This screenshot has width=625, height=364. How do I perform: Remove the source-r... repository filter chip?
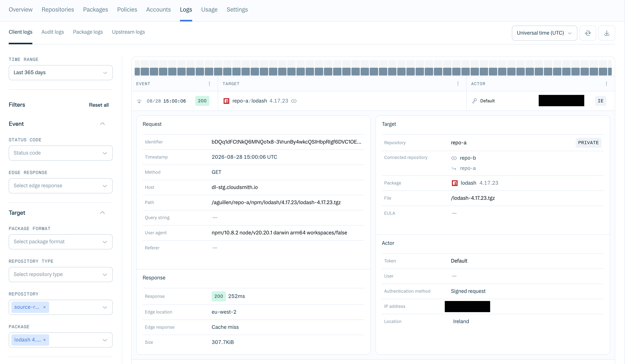tap(44, 307)
